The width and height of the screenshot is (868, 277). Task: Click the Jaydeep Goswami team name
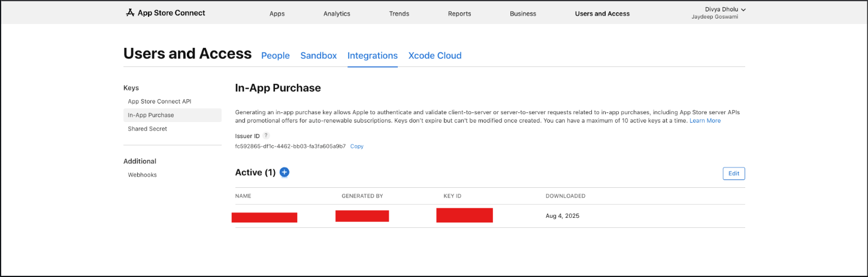coord(716,18)
